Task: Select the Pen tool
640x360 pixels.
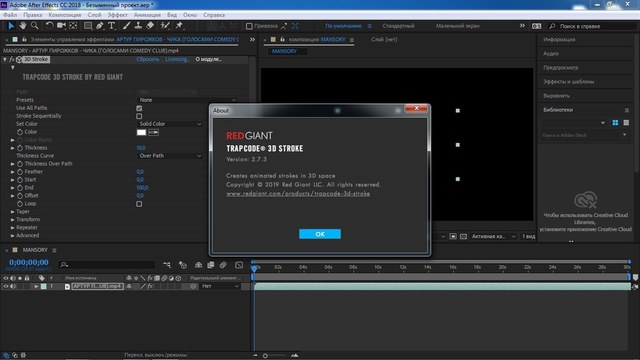Action: click(100, 26)
